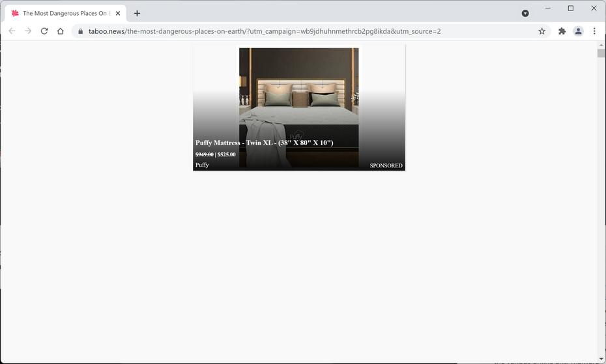The width and height of the screenshot is (606, 364).
Task: Click the vertical scrollbar thumb
Action: click(x=601, y=53)
